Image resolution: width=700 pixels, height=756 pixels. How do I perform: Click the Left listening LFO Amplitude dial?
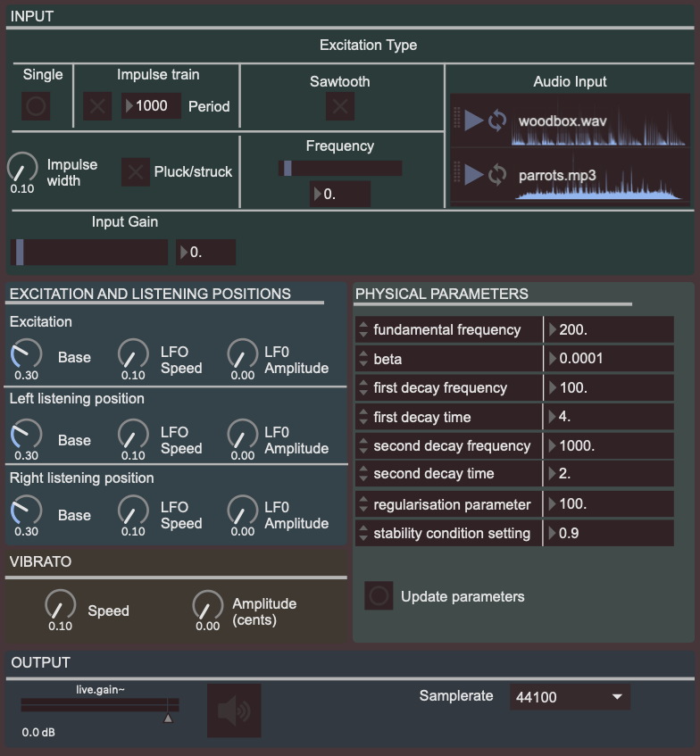click(x=243, y=435)
